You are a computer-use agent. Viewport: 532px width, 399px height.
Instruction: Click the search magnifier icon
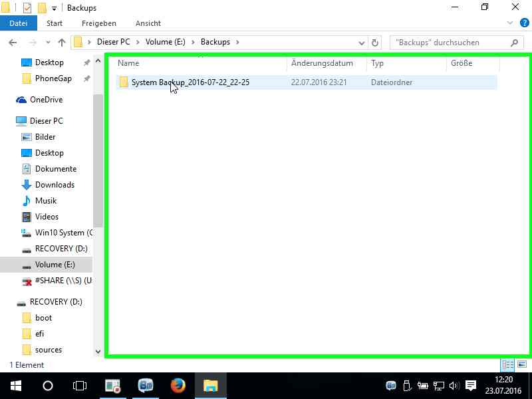514,43
